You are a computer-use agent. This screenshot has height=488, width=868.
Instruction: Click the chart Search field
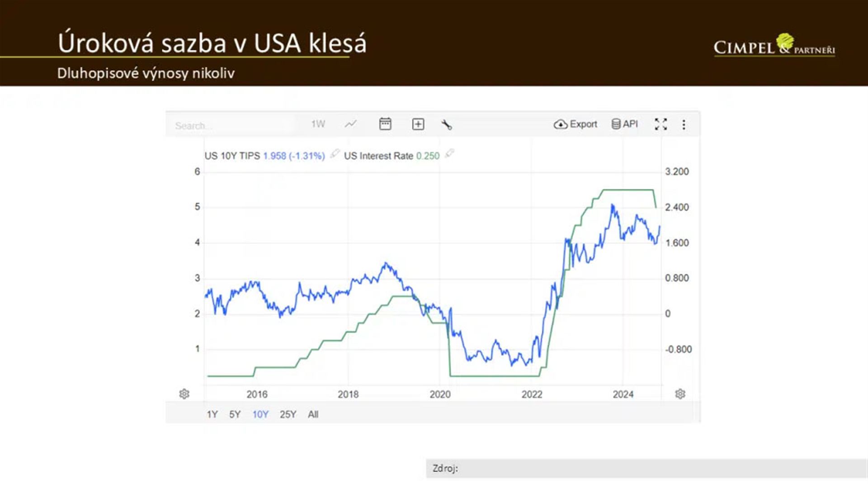click(x=231, y=126)
